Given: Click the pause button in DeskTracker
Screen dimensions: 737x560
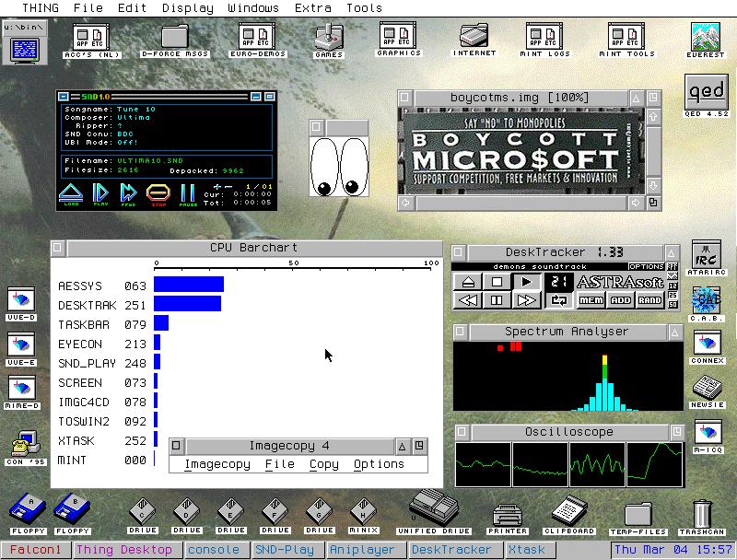Looking at the screenshot, I should coord(497,299).
